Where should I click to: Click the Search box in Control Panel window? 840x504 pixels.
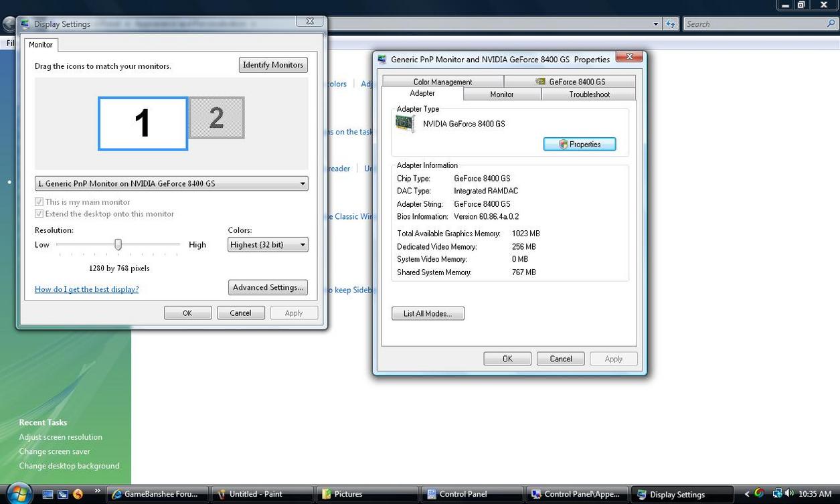[755, 24]
